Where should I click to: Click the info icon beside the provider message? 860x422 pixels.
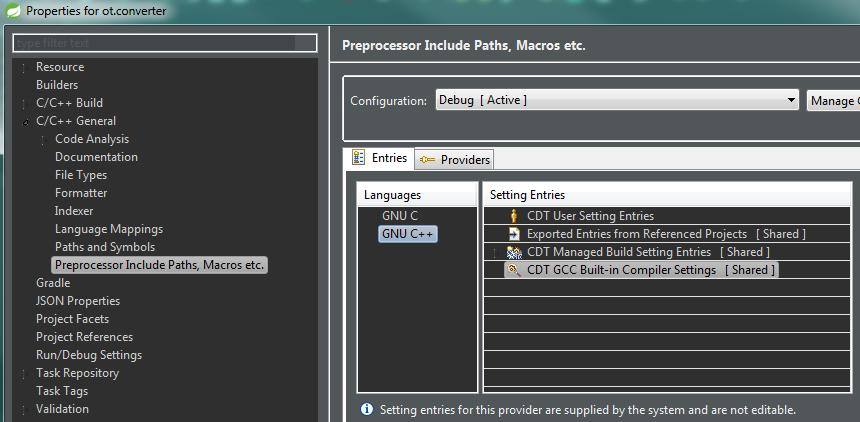pos(366,409)
